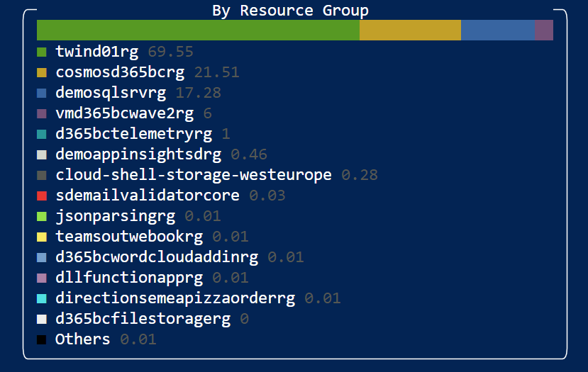Viewport: 588px width, 372px height.
Task: Click the yellow cosmosd365bcrg legend swatch
Action: pyautogui.click(x=42, y=72)
